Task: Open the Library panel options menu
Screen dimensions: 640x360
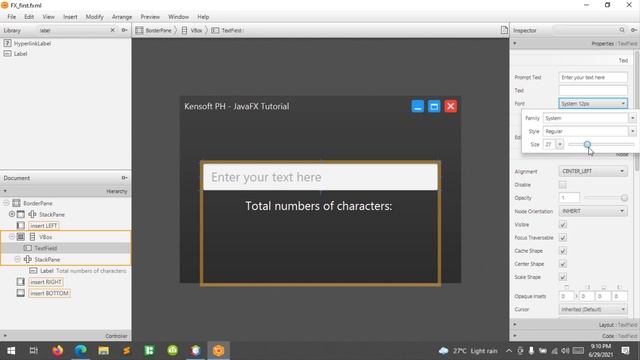Action: pos(124,30)
